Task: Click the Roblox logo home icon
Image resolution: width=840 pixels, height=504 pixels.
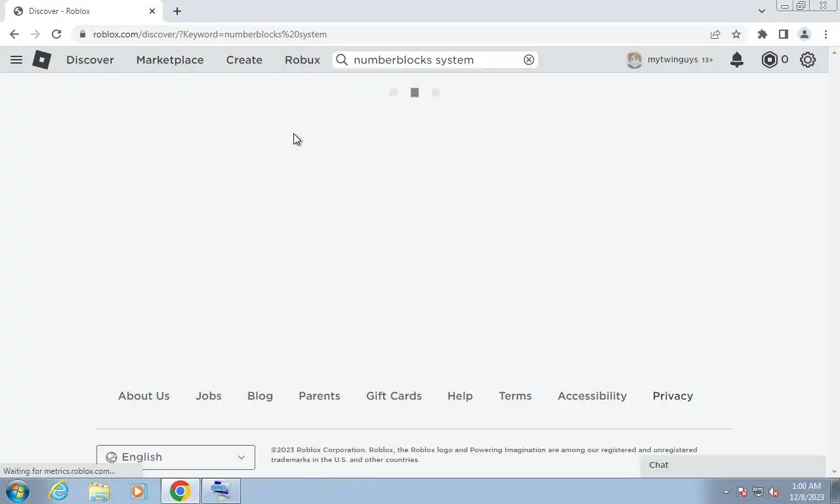Action: [41, 60]
